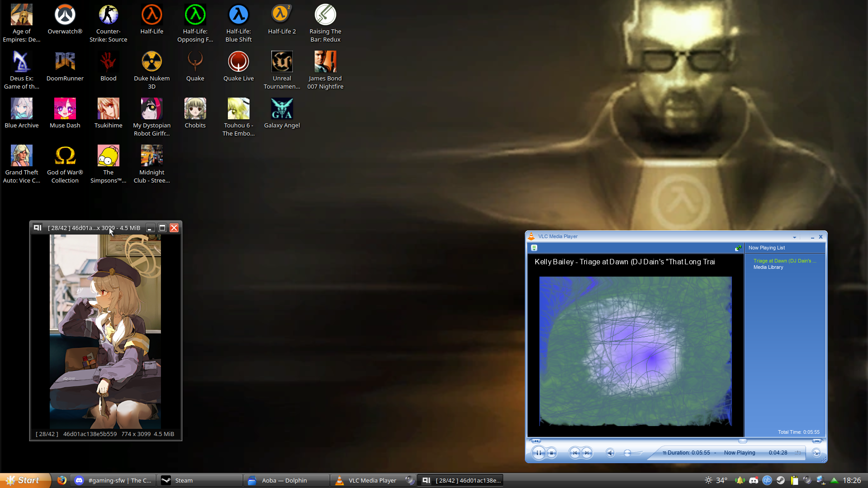Open the VLC title bar dropdown arrow
Image resolution: width=868 pixels, height=488 pixels.
pos(794,237)
